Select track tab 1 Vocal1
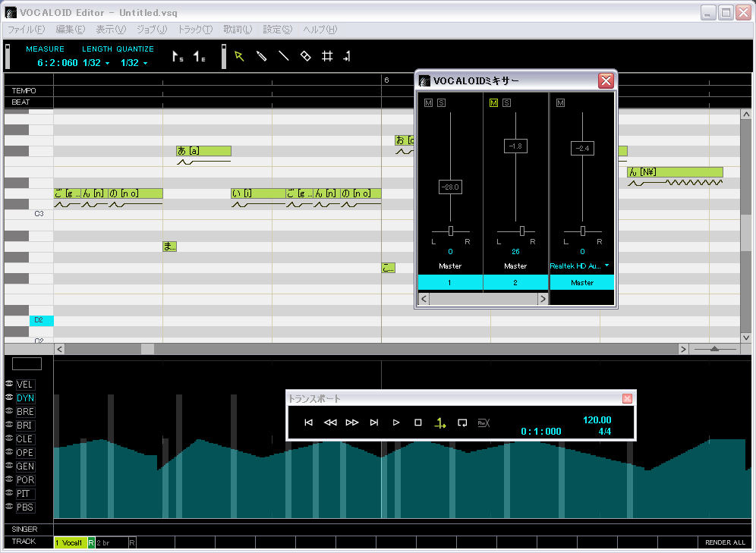Viewport: 756px width, 553px height. (x=71, y=543)
